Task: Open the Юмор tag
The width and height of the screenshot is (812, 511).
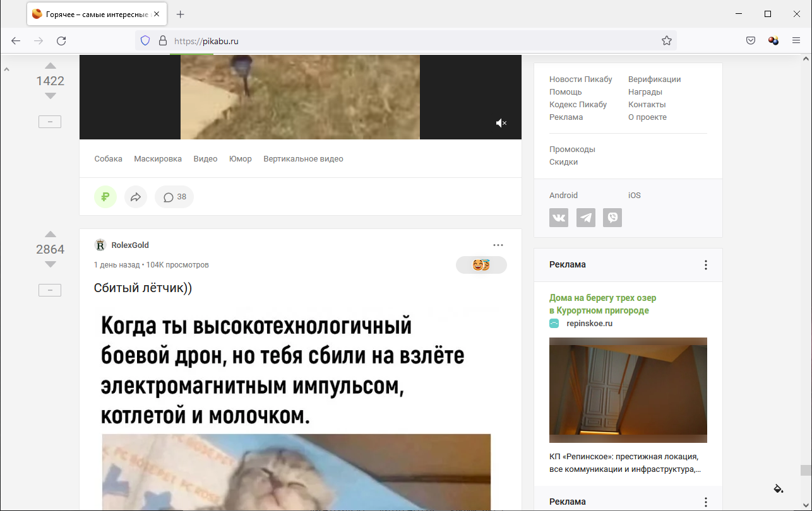Action: click(x=241, y=159)
